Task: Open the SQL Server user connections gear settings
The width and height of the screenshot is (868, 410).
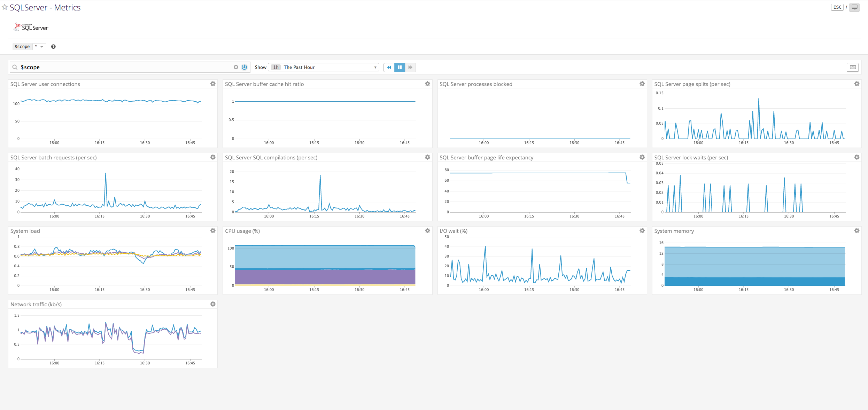Action: coord(213,84)
